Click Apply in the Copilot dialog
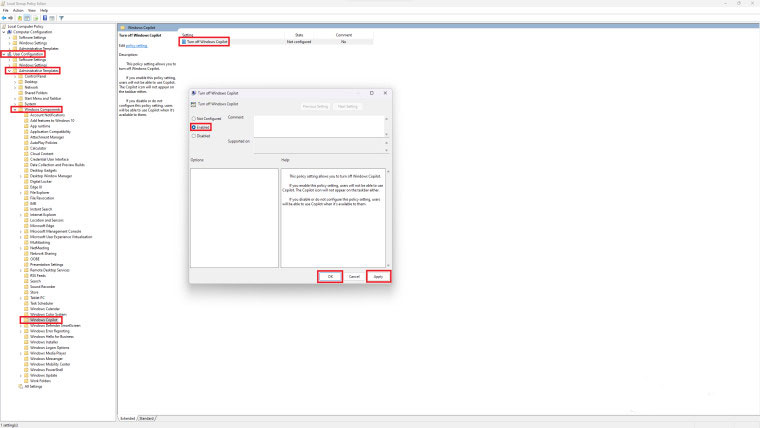This screenshot has width=760, height=428. pyautogui.click(x=378, y=276)
